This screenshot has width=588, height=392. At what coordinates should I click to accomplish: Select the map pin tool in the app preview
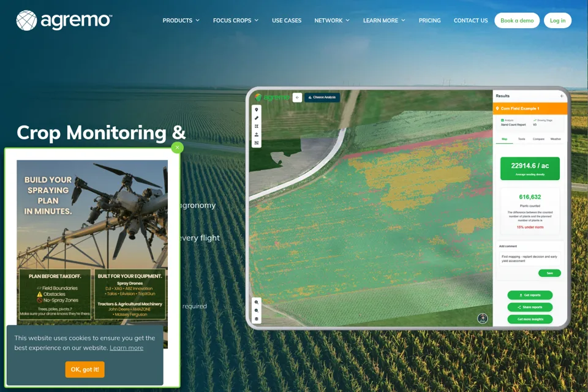257,110
